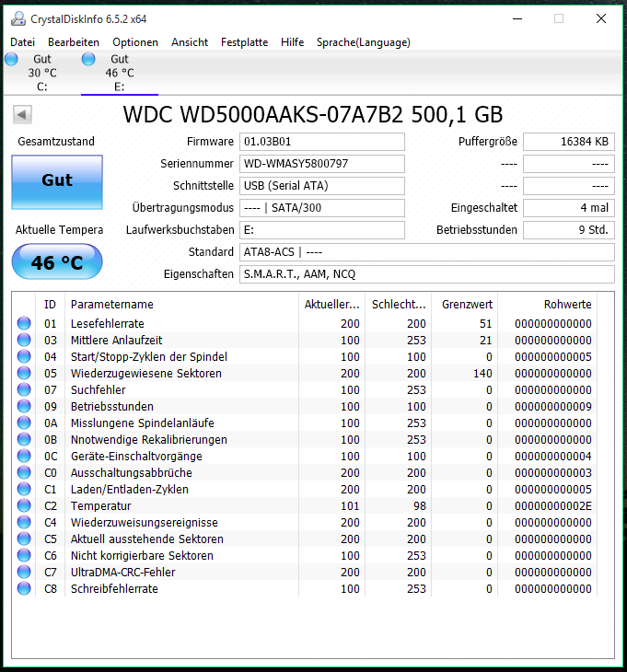Click the Schlecht... column header

pyautogui.click(x=399, y=305)
